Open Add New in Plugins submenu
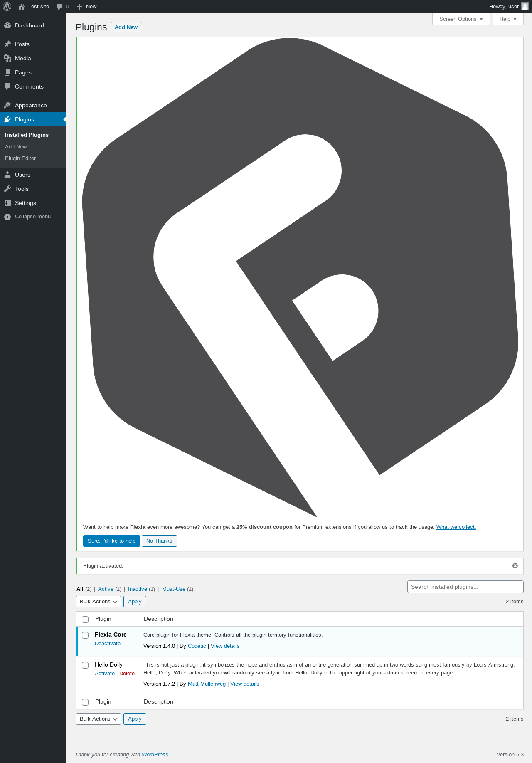The height and width of the screenshot is (763, 532). [x=16, y=147]
